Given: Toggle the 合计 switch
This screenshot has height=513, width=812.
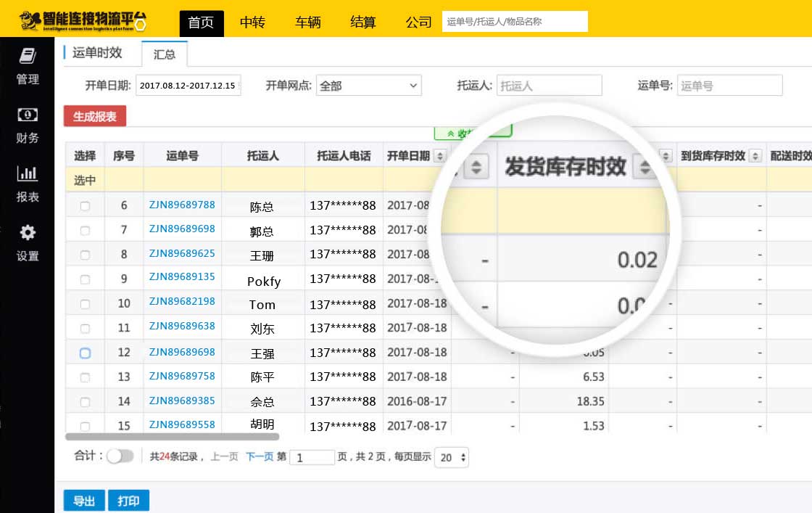Looking at the screenshot, I should pos(120,456).
